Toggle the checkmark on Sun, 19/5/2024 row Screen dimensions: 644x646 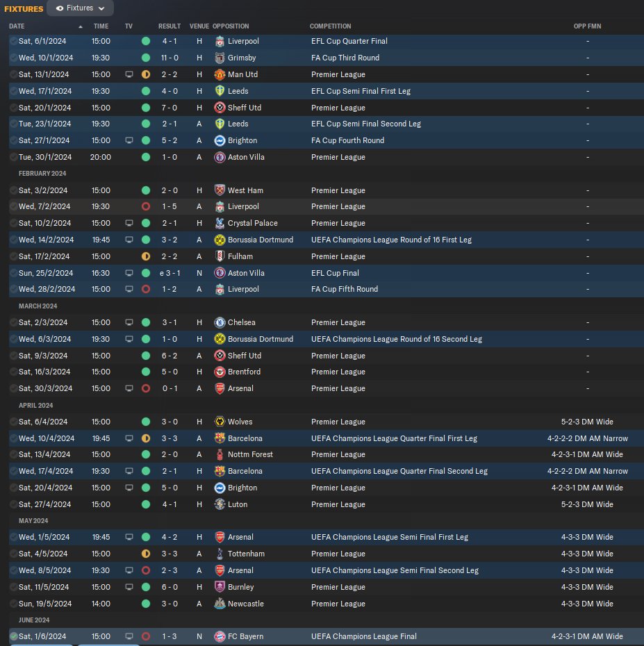tap(14, 604)
